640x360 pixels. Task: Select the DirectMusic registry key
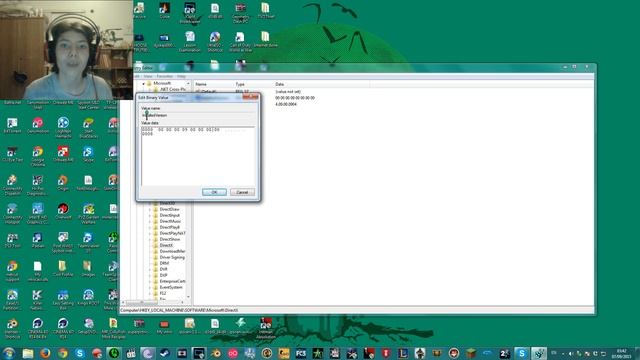click(x=170, y=221)
